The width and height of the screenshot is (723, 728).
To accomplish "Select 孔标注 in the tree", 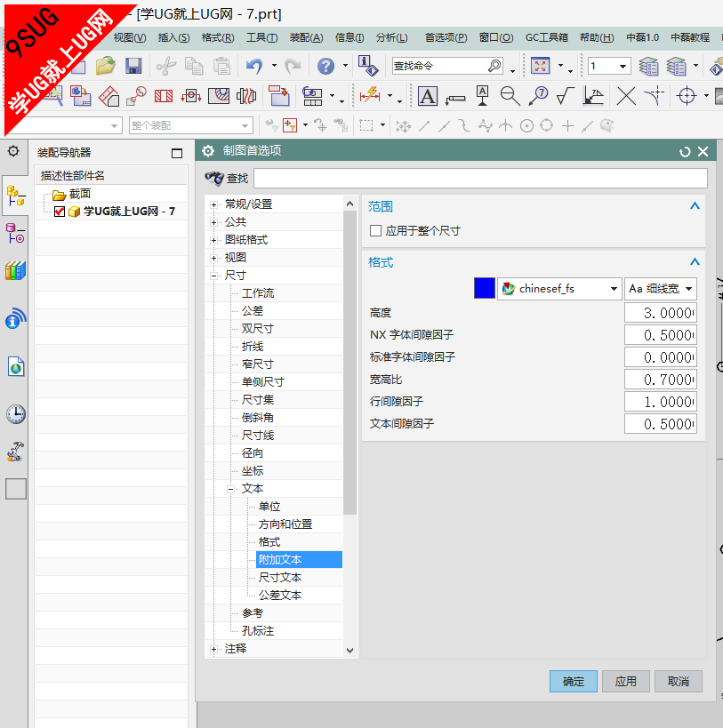I will [x=258, y=631].
